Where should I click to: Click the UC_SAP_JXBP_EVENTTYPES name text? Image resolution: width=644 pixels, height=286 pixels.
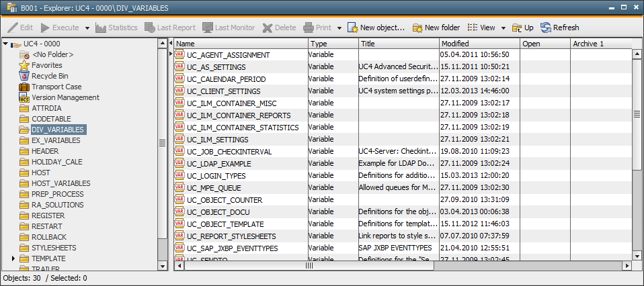click(x=233, y=248)
